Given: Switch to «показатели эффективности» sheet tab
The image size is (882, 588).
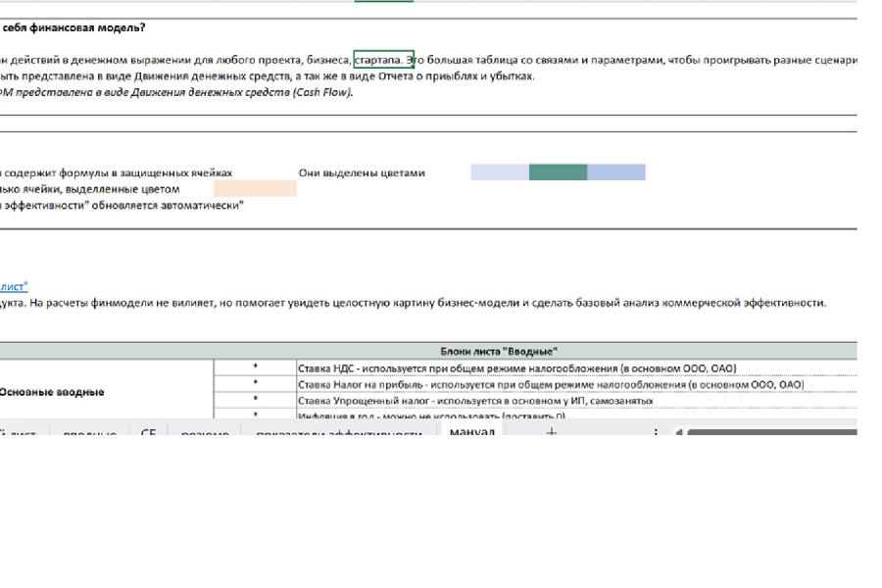Looking at the screenshot, I should point(339,432).
